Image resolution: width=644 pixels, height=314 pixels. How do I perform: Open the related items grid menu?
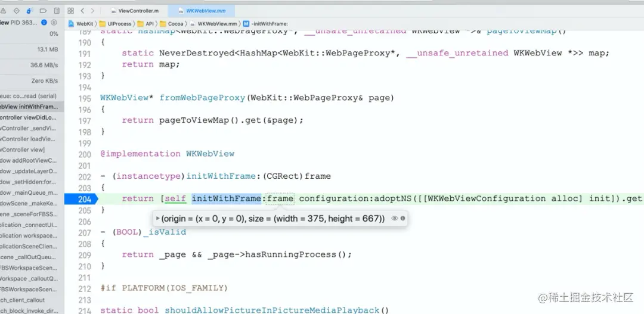[x=70, y=11]
